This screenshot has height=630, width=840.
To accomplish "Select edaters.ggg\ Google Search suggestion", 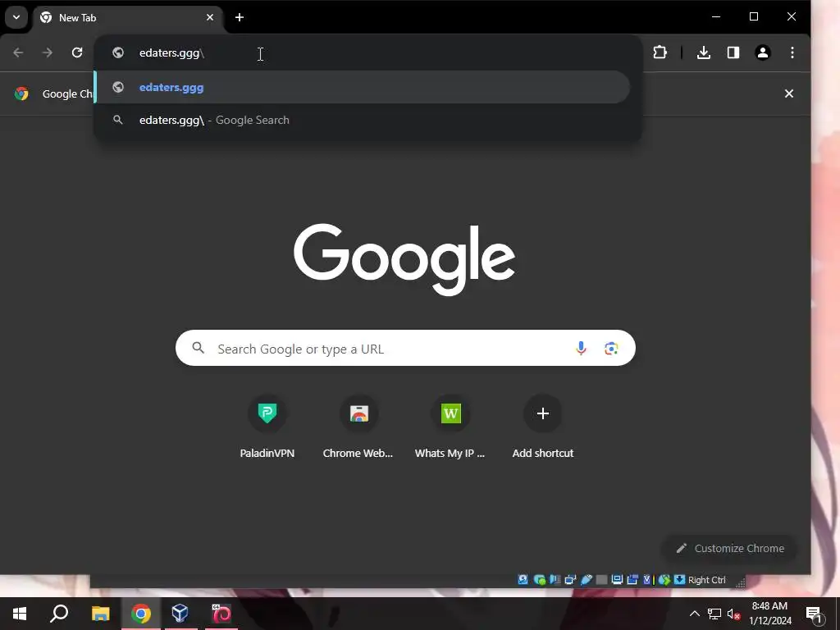I will click(362, 120).
